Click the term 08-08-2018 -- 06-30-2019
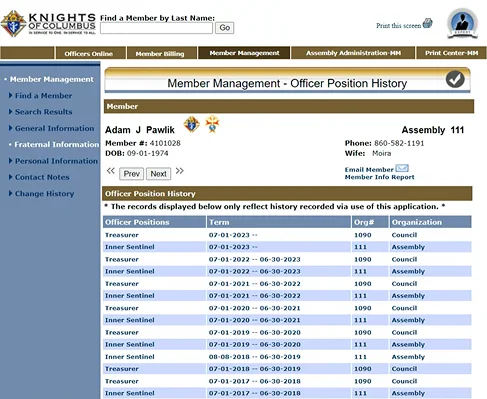The height and width of the screenshot is (399, 487). (x=255, y=357)
